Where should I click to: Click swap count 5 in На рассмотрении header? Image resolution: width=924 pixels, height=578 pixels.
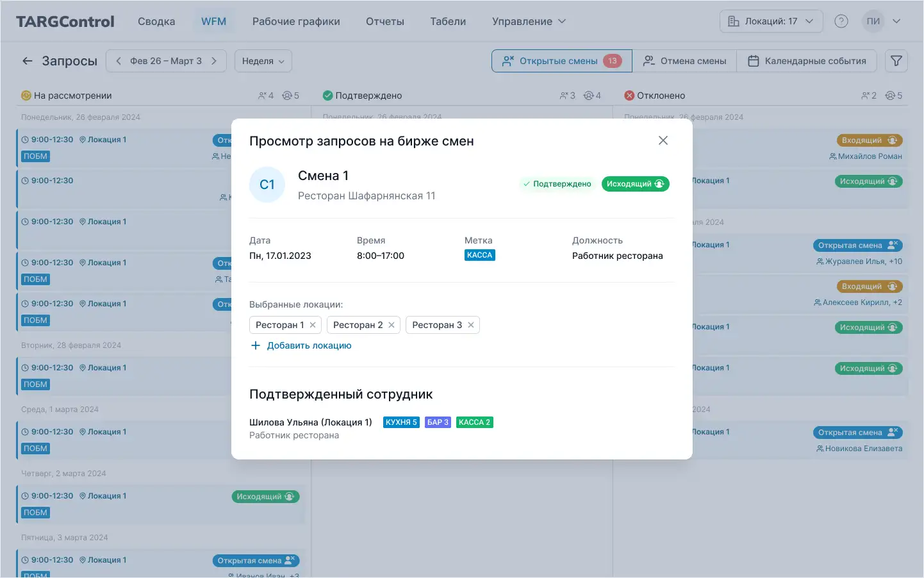point(291,95)
